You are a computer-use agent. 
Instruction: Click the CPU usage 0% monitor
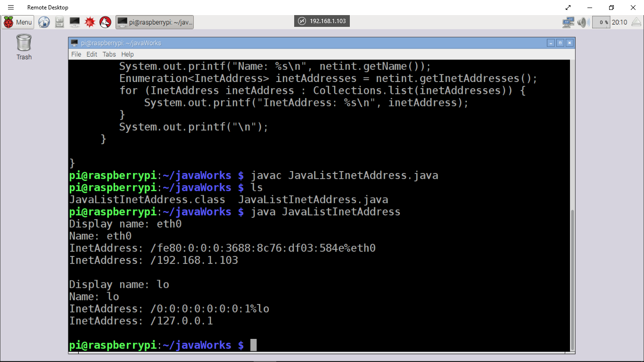(x=601, y=22)
